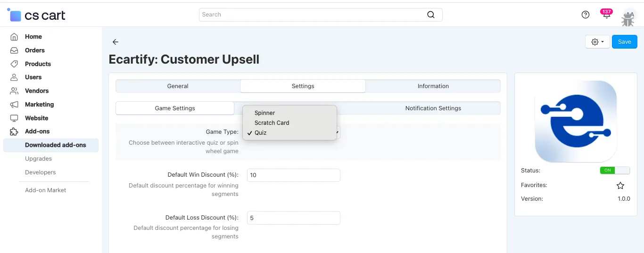Click the Marketing megaphone icon in sidebar
The width and height of the screenshot is (644, 253).
(x=15, y=105)
